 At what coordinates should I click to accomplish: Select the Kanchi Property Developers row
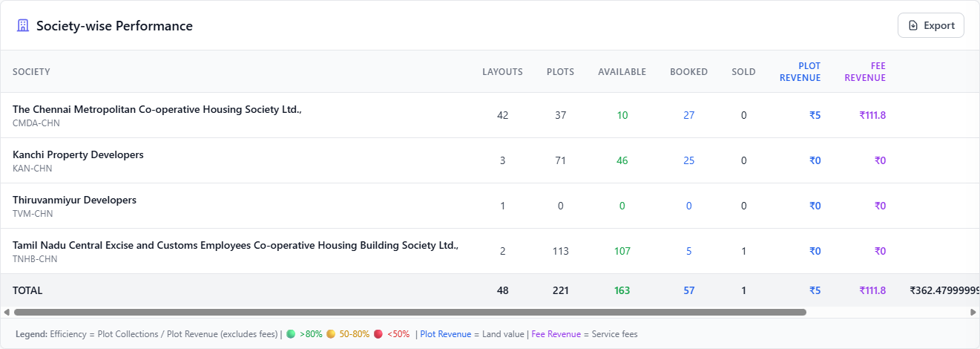coord(490,160)
